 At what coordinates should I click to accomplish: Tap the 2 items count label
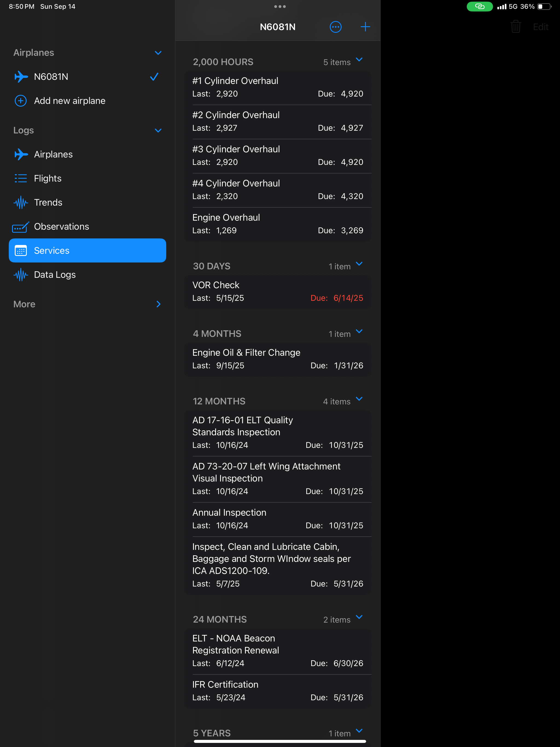pyautogui.click(x=337, y=620)
